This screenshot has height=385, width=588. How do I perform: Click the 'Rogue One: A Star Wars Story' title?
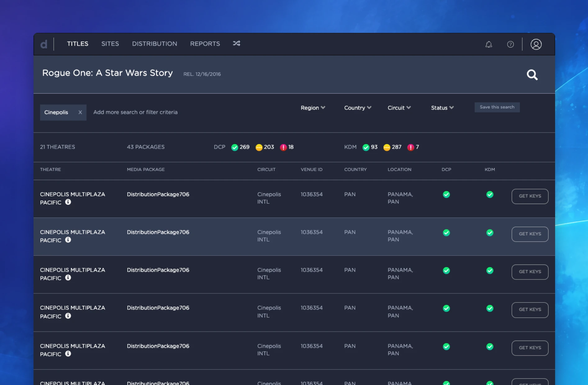pyautogui.click(x=107, y=73)
